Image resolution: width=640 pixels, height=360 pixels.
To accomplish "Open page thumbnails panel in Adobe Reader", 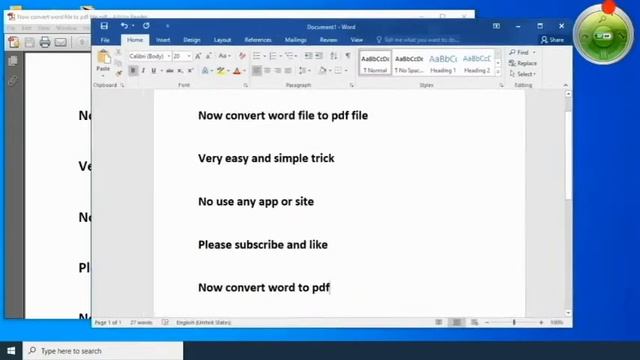I will [x=13, y=61].
